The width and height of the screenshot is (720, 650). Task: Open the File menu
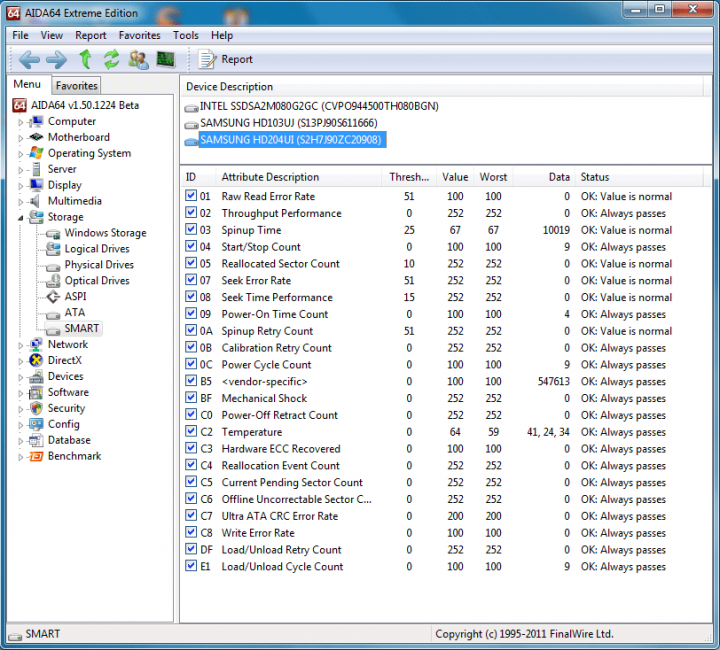(20, 35)
